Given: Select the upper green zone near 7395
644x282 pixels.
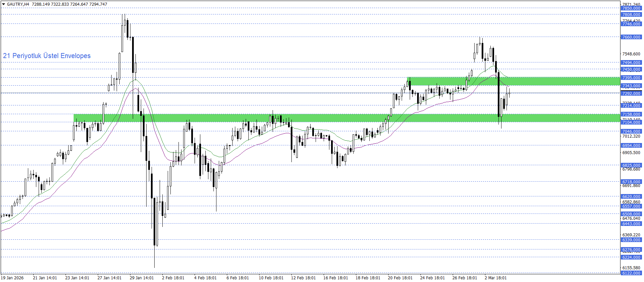Looking at the screenshot, I should click(513, 81).
